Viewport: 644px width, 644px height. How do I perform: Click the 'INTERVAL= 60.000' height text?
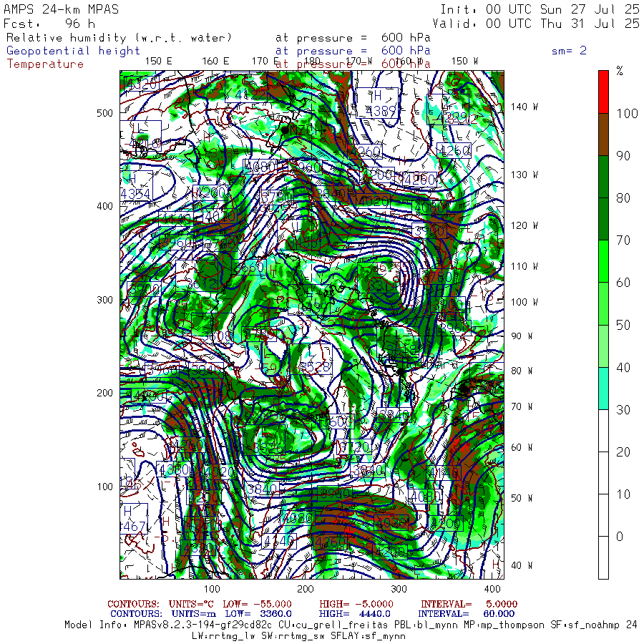[x=466, y=614]
